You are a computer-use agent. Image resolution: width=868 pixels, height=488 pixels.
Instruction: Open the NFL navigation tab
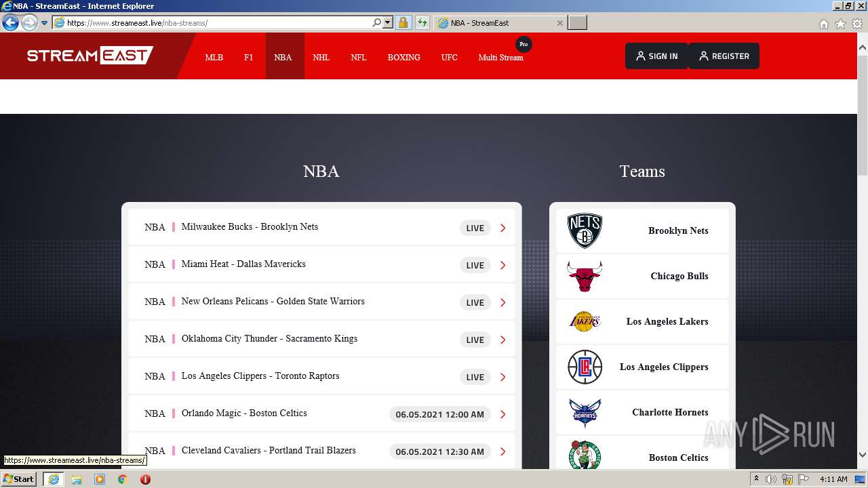point(359,58)
